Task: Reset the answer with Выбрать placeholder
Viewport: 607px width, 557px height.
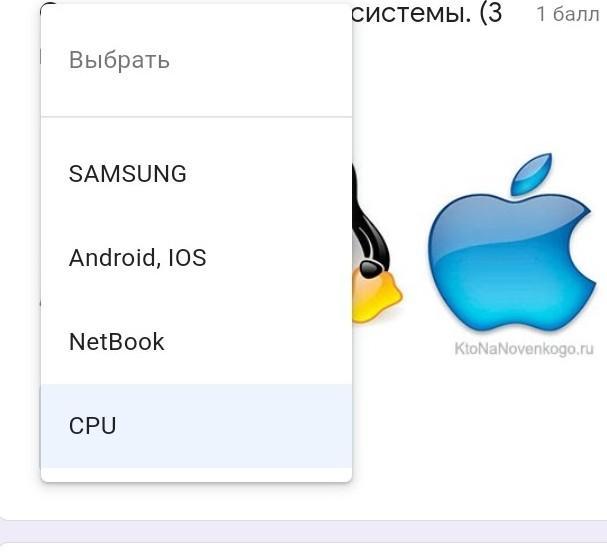Action: pyautogui.click(x=196, y=60)
